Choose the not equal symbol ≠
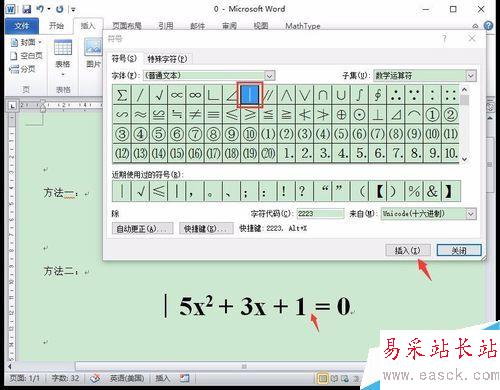 tap(195, 115)
